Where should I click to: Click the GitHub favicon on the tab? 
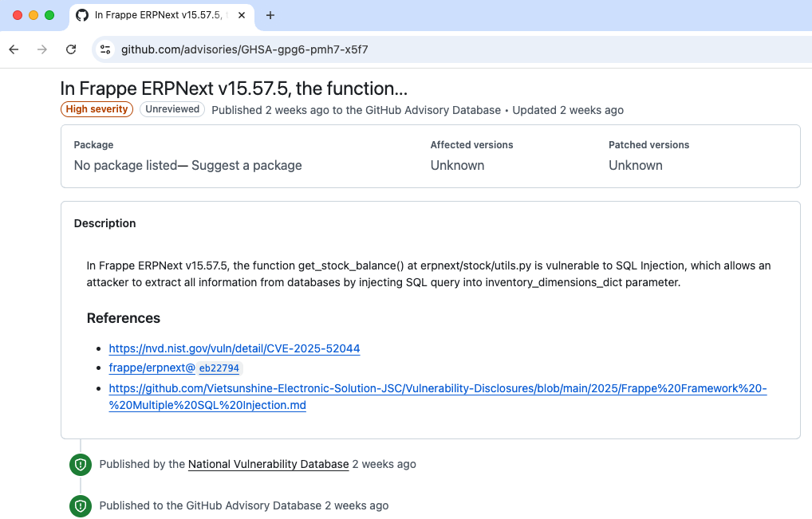[x=82, y=15]
